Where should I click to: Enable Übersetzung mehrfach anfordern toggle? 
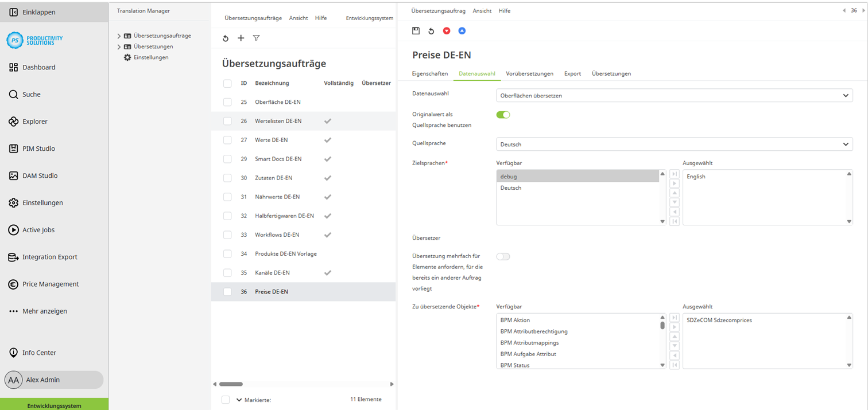pos(503,256)
